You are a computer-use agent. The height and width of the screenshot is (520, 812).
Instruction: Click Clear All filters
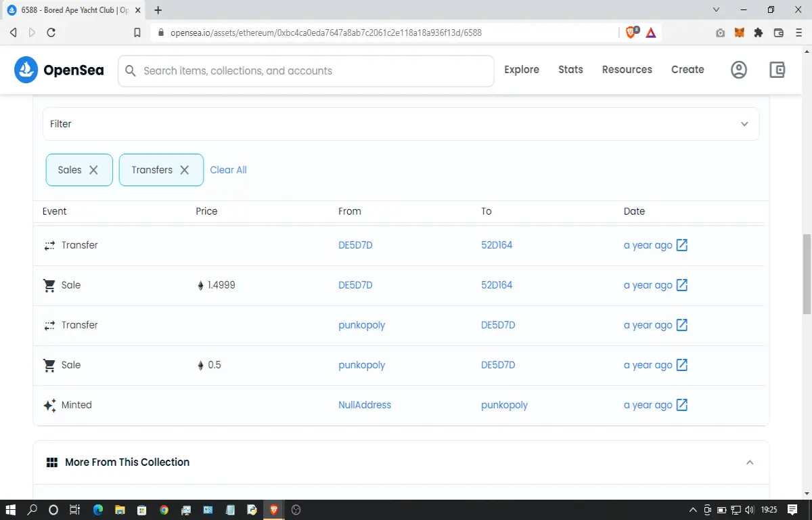tap(228, 170)
